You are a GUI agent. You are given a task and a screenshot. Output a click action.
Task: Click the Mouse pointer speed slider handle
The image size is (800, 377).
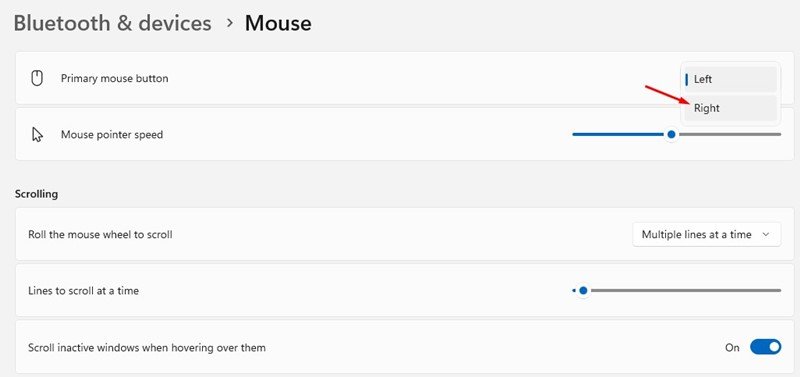tap(671, 134)
